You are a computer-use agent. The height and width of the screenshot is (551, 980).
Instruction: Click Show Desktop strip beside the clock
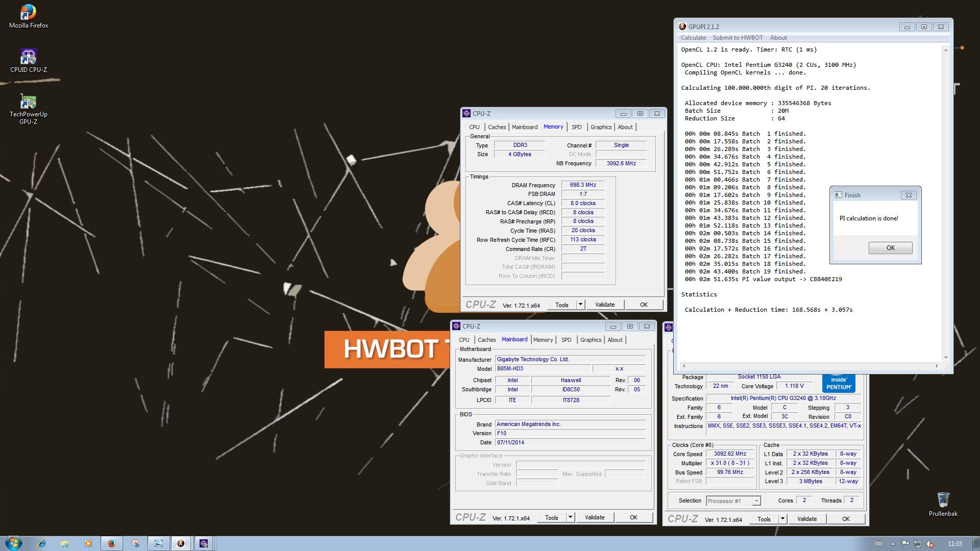coord(976,543)
